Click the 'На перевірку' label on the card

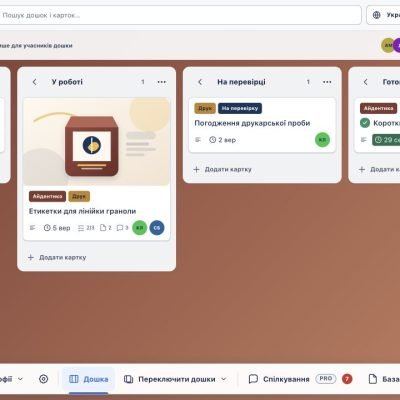coord(240,108)
